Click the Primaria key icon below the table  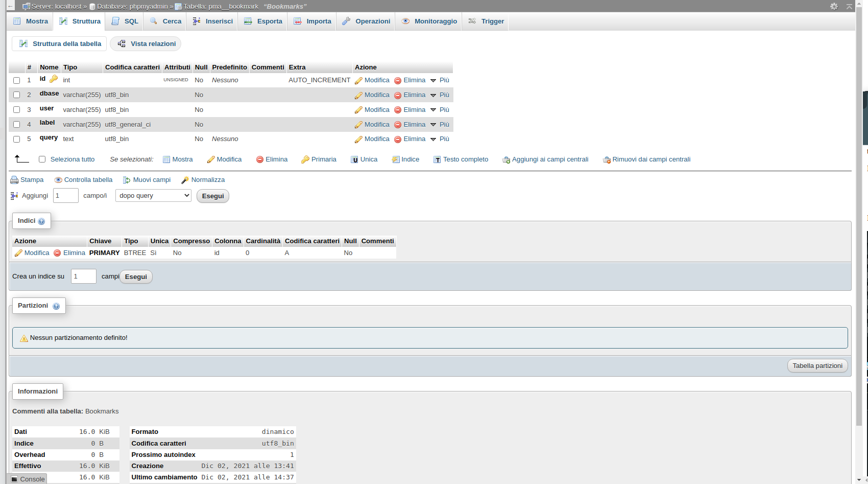(x=305, y=160)
